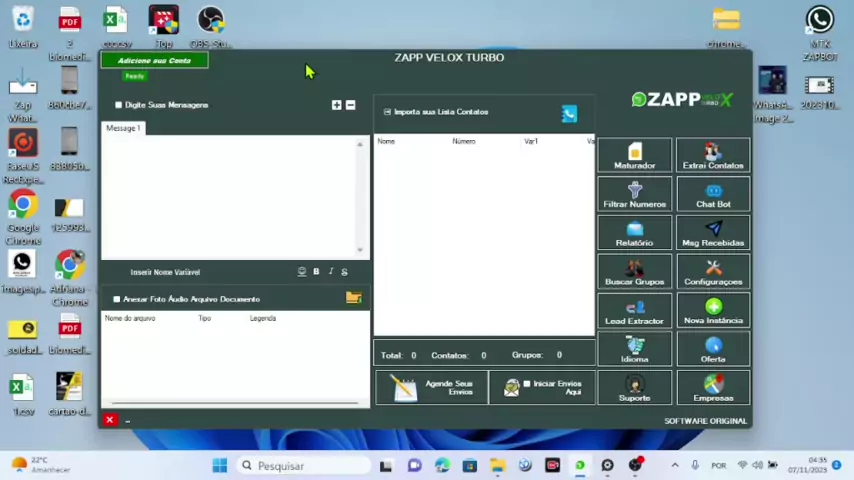Create a Nova Instância
This screenshot has height=480, width=854.
(x=713, y=312)
